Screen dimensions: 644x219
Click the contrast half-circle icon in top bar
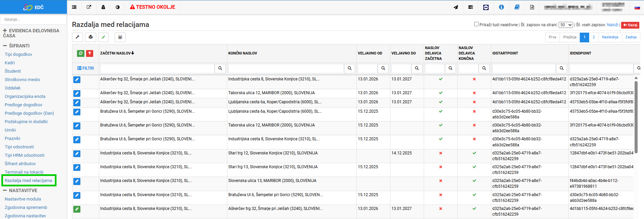click(x=118, y=7)
